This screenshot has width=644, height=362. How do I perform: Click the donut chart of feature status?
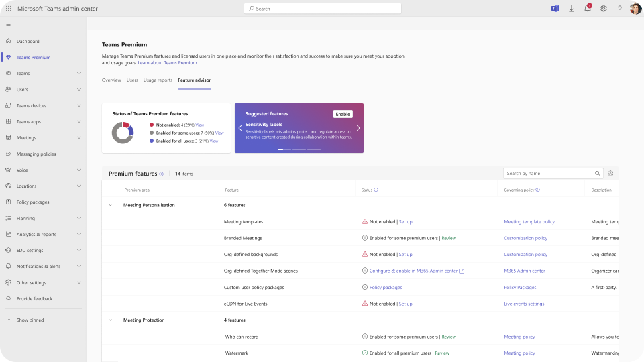122,133
